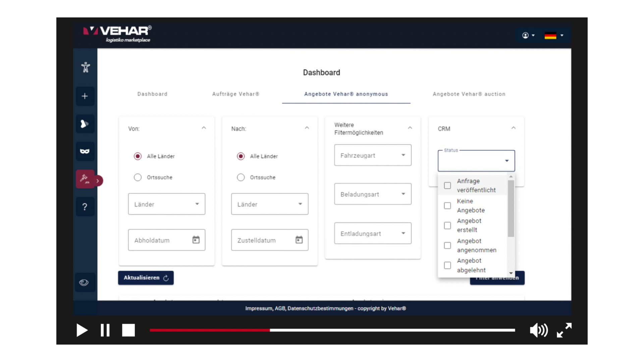Check the Keine Angebote option
The height and width of the screenshot is (362, 644).
pos(447,205)
